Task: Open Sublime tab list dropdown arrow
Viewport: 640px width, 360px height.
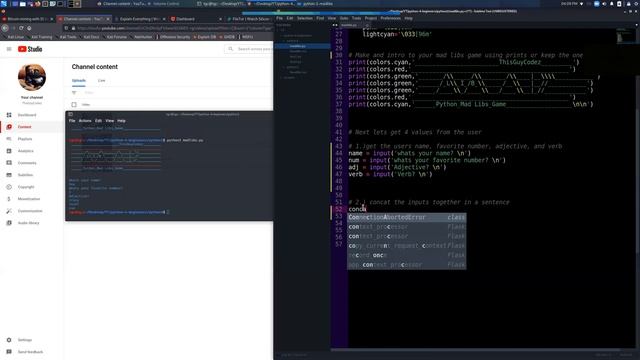Action: [636, 25]
